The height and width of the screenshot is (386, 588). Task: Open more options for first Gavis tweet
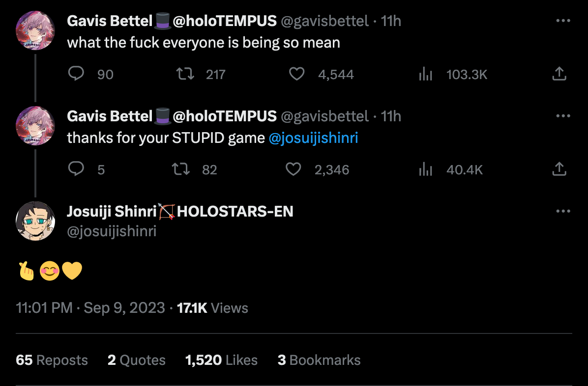[562, 21]
